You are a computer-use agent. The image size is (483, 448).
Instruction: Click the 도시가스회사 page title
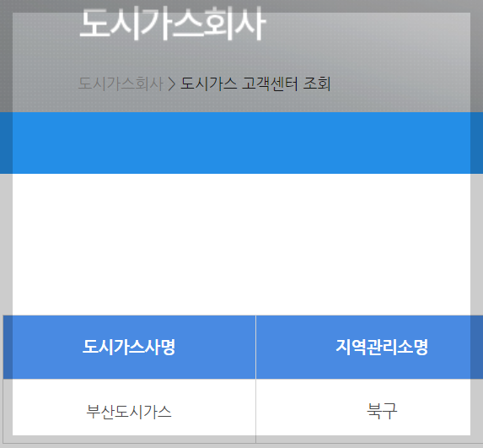point(173,24)
